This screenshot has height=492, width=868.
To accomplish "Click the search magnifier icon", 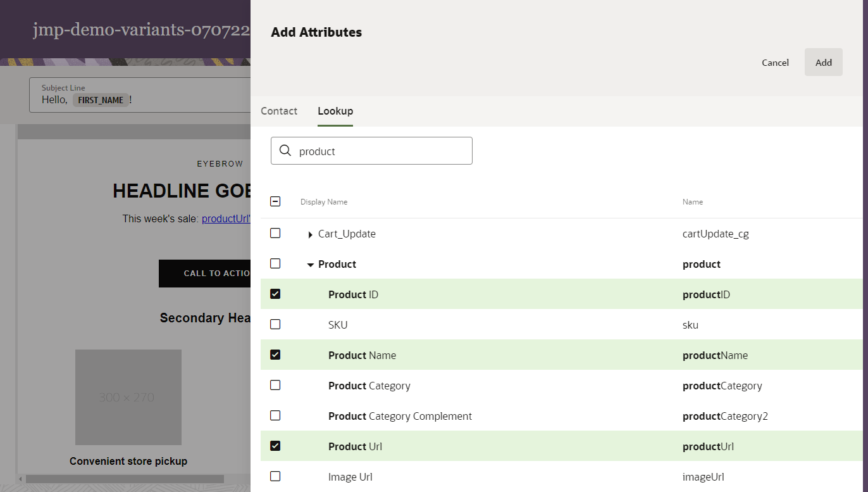I will (x=285, y=151).
